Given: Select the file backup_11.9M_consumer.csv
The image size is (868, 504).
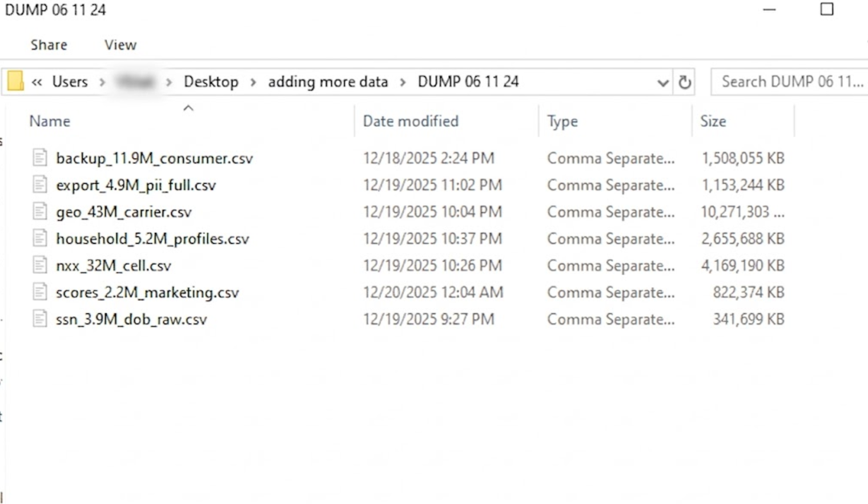Looking at the screenshot, I should click(x=154, y=158).
